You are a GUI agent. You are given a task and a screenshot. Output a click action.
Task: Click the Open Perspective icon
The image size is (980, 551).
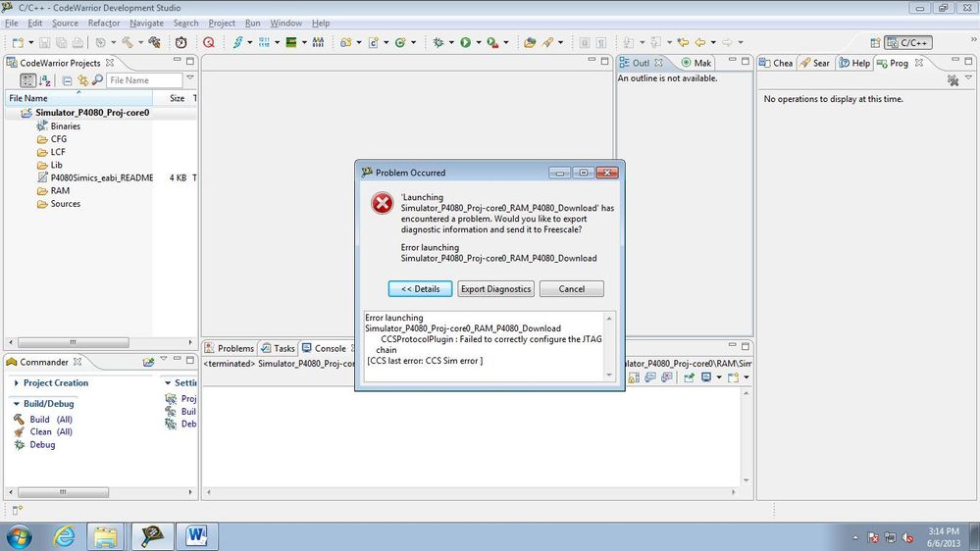pyautogui.click(x=875, y=42)
